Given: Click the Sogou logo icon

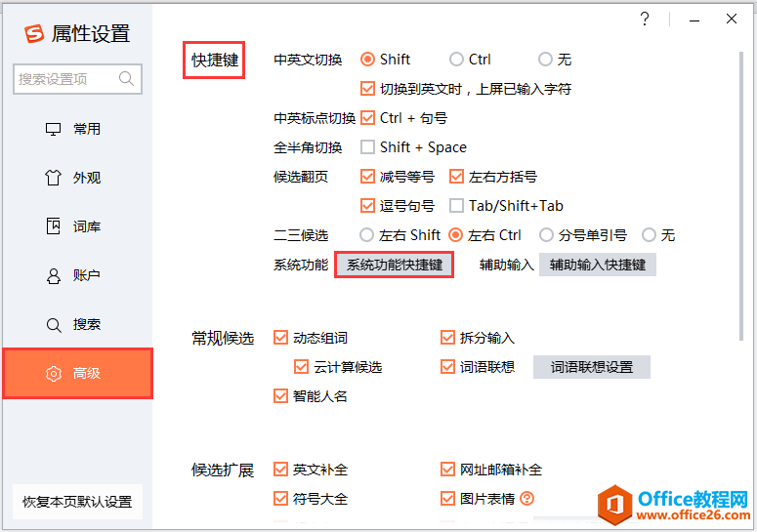Looking at the screenshot, I should 34,34.
